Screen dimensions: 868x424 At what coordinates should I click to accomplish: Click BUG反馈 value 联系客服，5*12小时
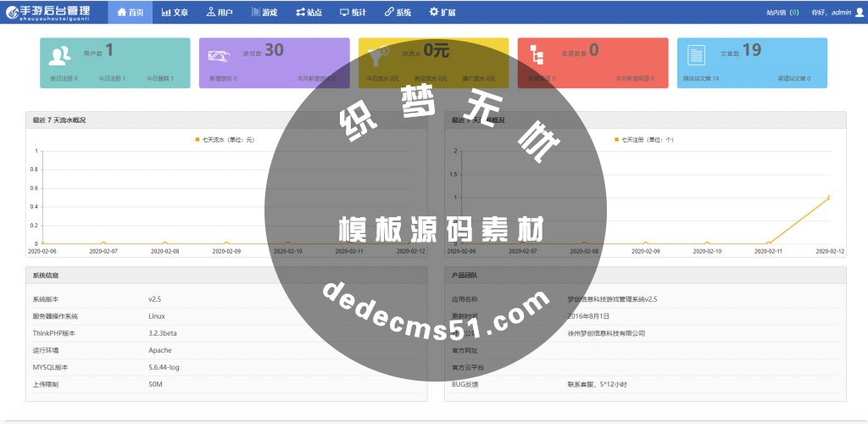pyautogui.click(x=598, y=384)
